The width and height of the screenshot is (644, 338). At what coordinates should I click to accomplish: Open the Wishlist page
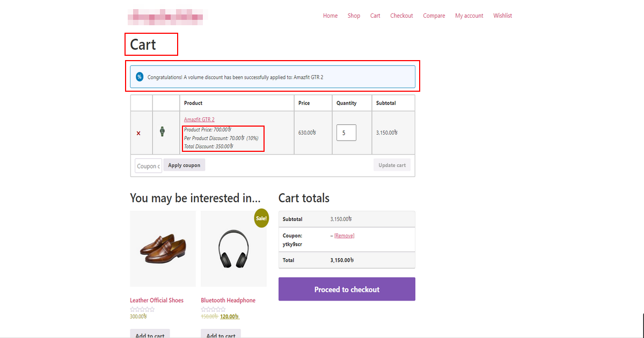coord(502,16)
